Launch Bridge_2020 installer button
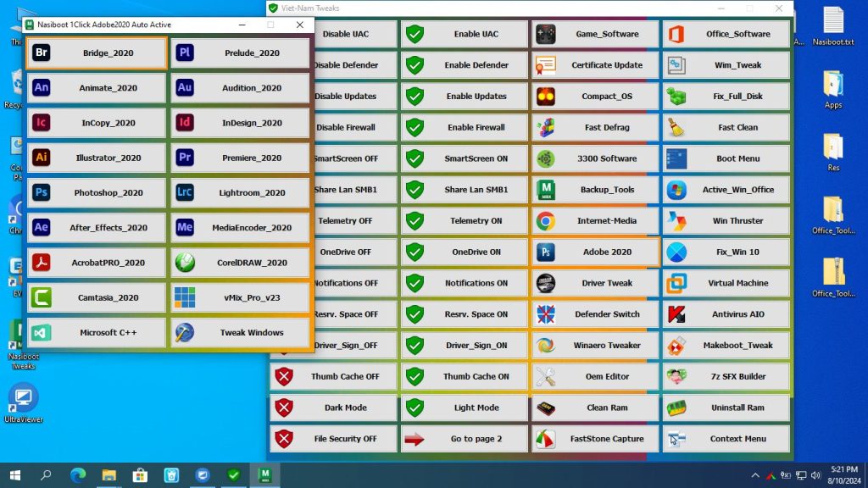The height and width of the screenshot is (488, 868). (x=97, y=53)
